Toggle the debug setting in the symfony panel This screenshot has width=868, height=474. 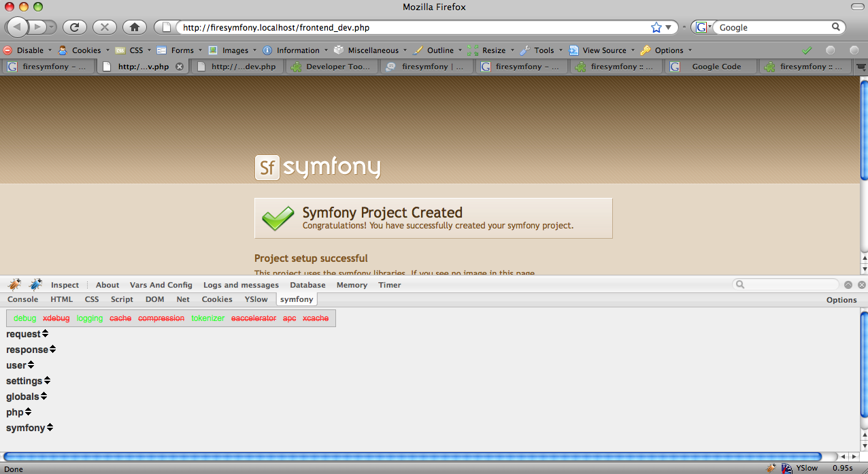pyautogui.click(x=24, y=318)
